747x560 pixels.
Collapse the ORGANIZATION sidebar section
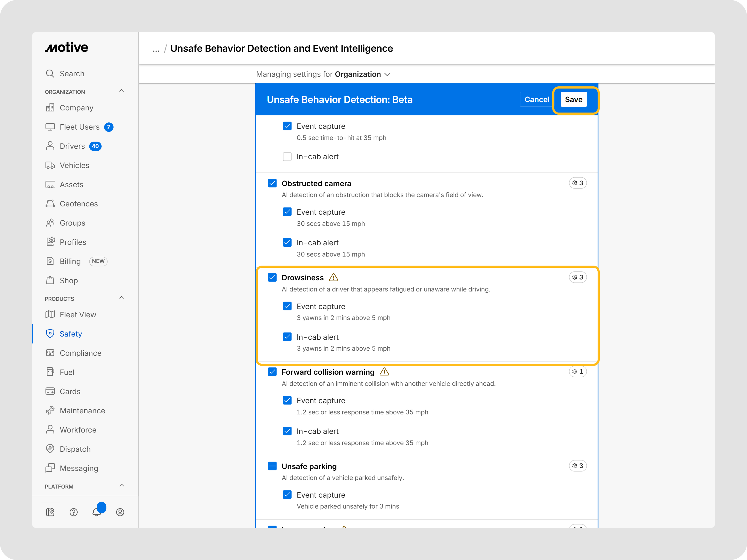point(122,91)
